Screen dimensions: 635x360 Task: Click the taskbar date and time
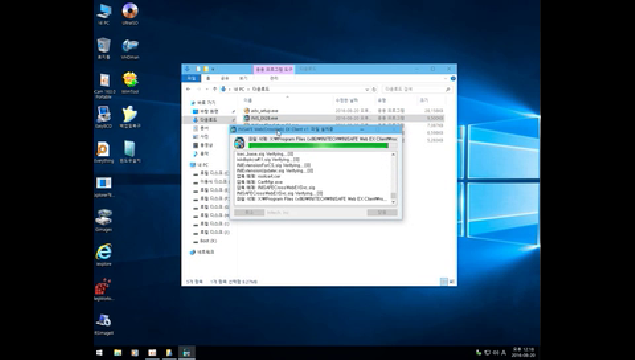pyautogui.click(x=523, y=352)
